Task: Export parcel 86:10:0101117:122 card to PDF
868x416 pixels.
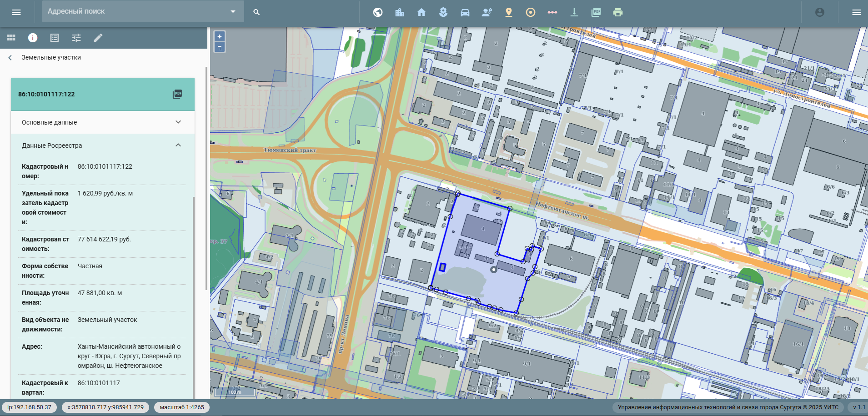Action: click(177, 94)
